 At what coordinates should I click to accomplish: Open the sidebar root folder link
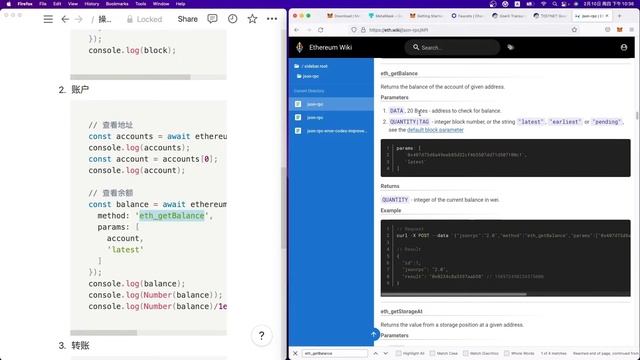[311, 66]
